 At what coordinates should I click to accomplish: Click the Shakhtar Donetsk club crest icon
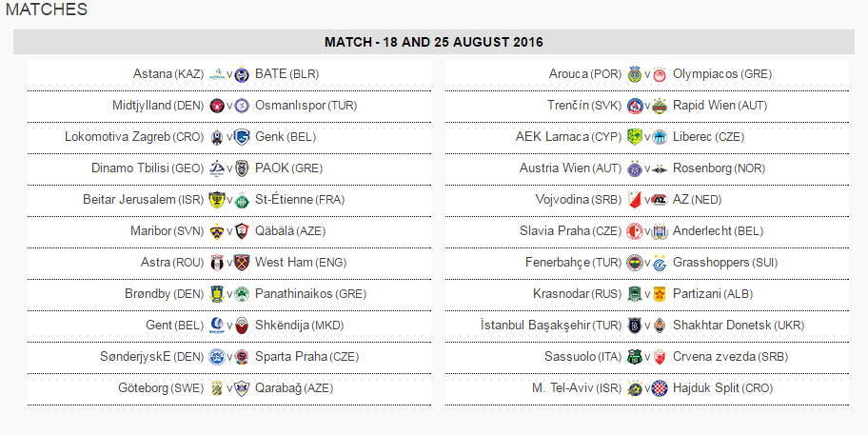coord(660,325)
